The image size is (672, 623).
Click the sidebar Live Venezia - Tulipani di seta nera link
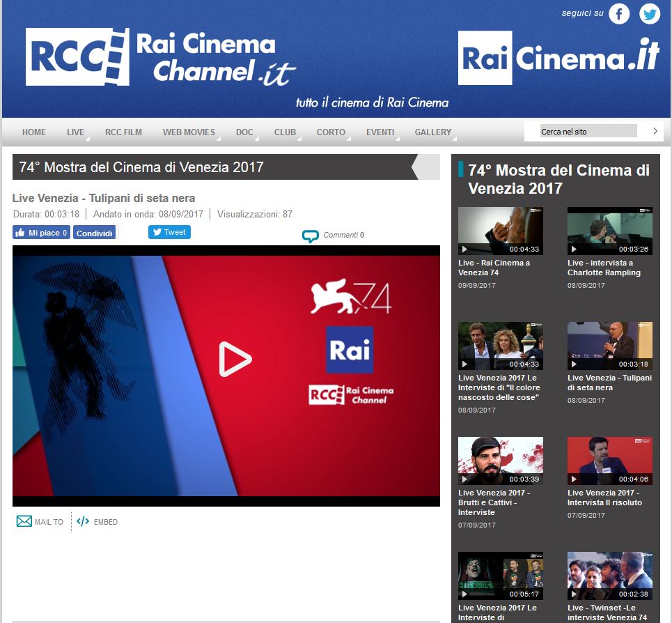click(x=609, y=383)
